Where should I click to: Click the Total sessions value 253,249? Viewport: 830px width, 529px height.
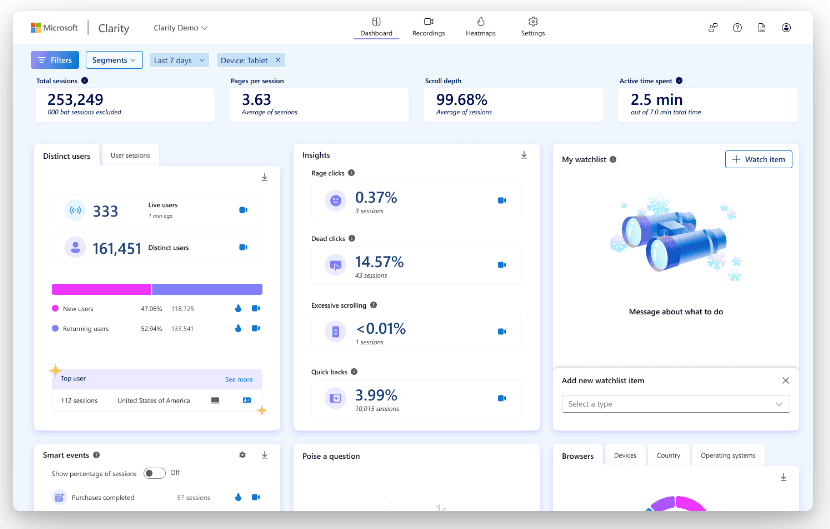point(75,100)
